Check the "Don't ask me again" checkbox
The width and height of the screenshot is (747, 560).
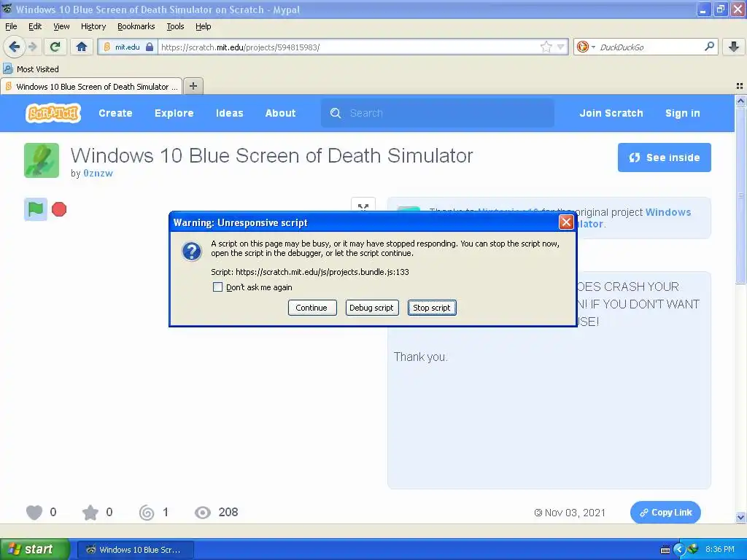pos(217,287)
